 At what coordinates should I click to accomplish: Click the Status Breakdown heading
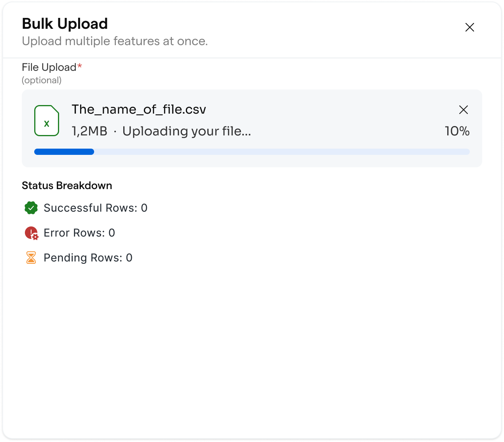(67, 186)
